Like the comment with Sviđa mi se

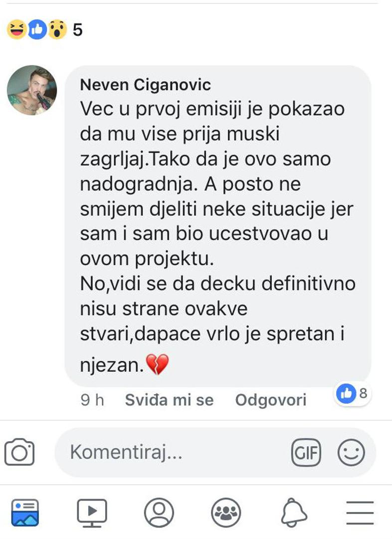169,400
